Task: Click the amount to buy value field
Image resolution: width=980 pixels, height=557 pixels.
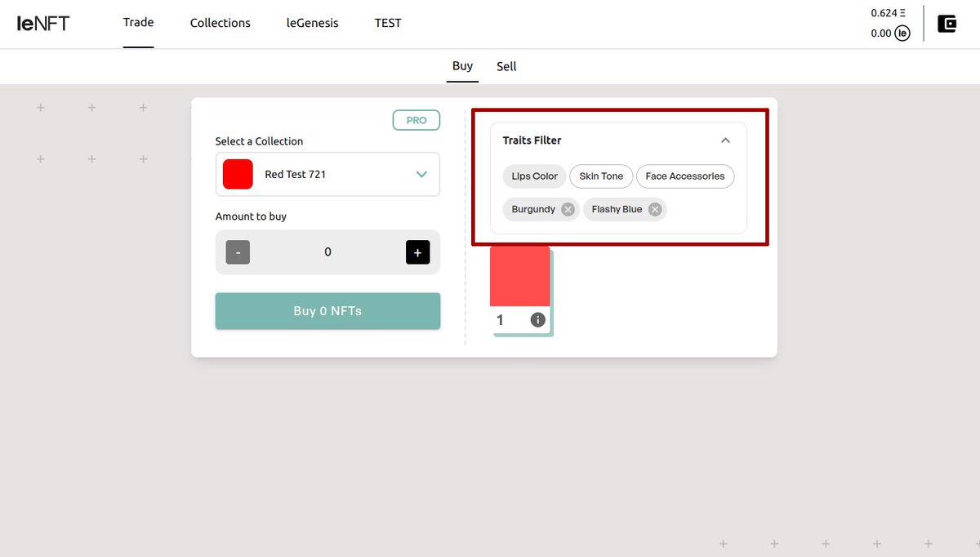Action: tap(327, 252)
